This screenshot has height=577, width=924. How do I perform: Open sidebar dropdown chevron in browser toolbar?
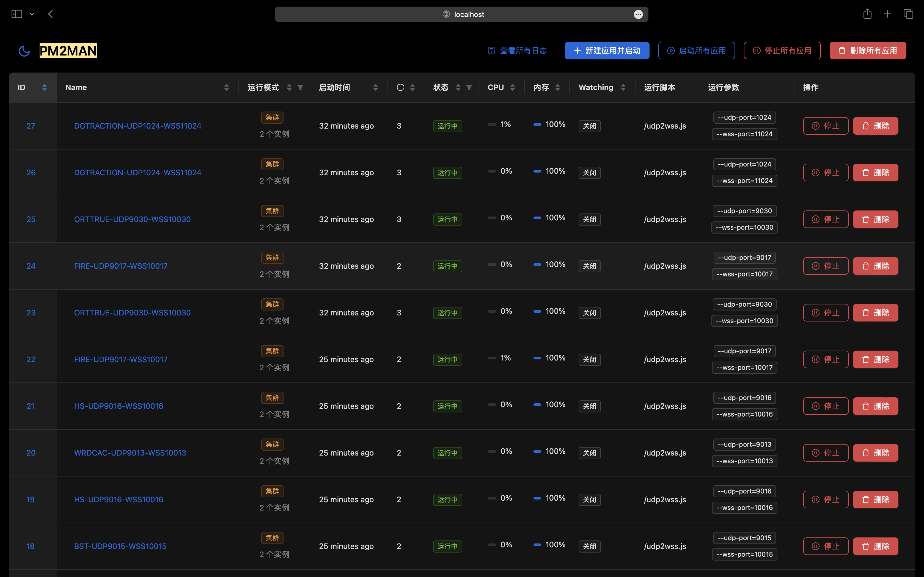(x=32, y=14)
